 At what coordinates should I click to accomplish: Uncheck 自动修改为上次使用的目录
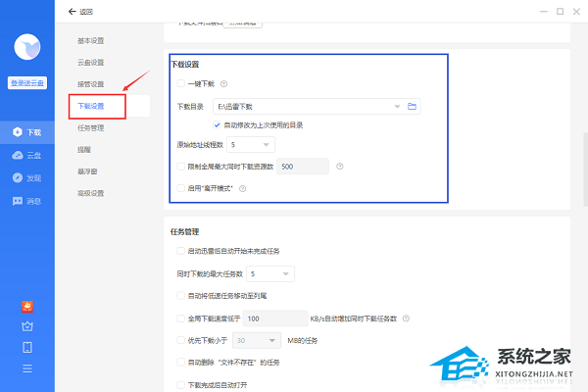tap(217, 124)
